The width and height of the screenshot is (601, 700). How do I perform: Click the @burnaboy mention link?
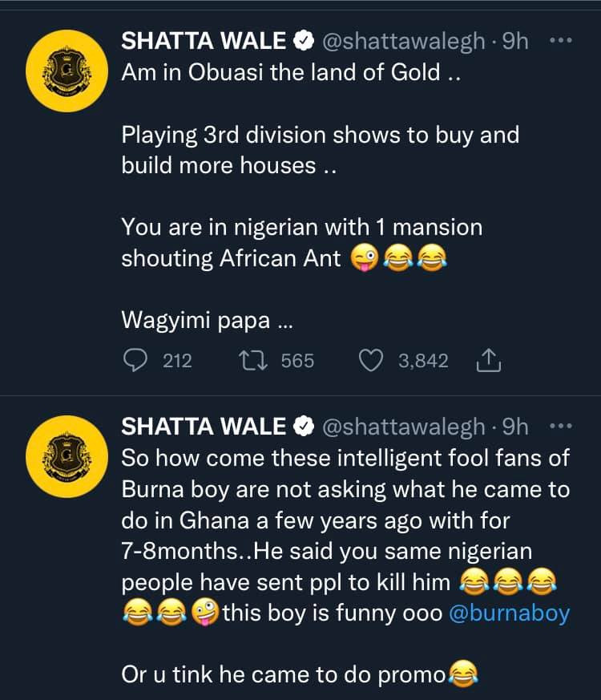point(520,613)
